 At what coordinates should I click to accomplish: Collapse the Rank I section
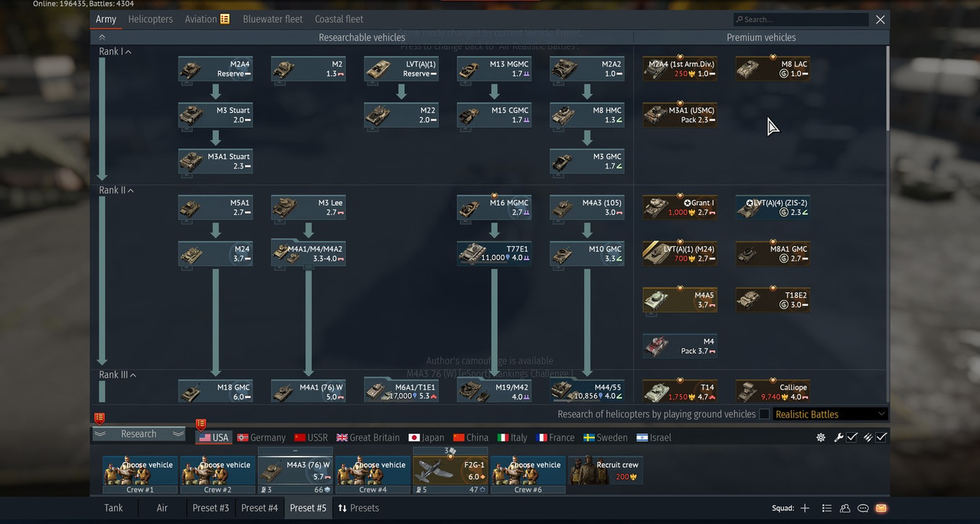tap(115, 52)
